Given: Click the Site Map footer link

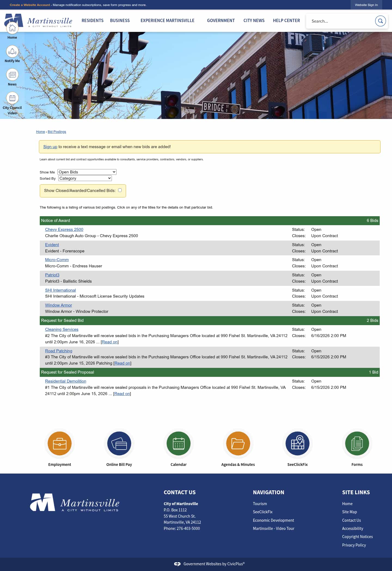Looking at the screenshot, I should [x=350, y=512].
